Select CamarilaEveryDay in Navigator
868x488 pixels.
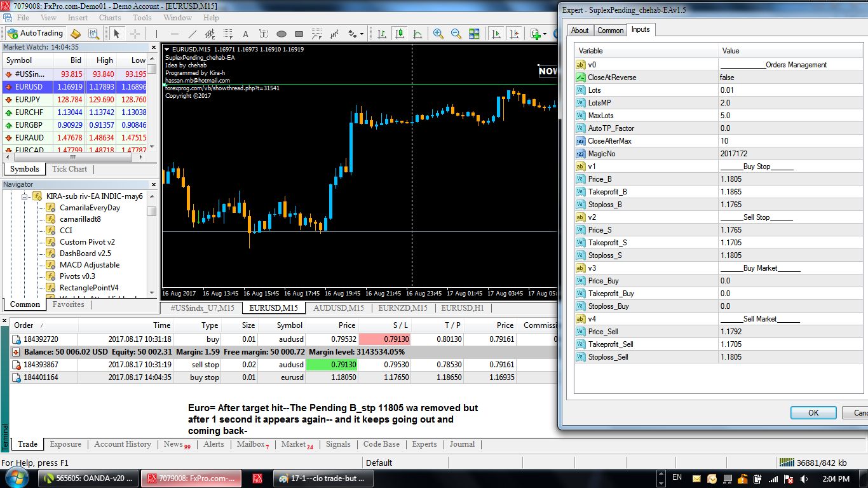pyautogui.click(x=90, y=208)
